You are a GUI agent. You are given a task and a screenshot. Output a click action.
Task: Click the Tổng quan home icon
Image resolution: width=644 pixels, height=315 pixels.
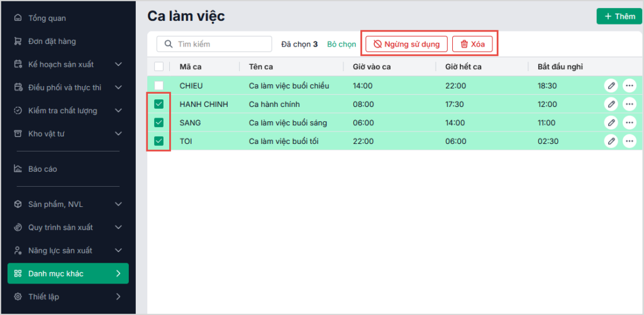[x=18, y=18]
